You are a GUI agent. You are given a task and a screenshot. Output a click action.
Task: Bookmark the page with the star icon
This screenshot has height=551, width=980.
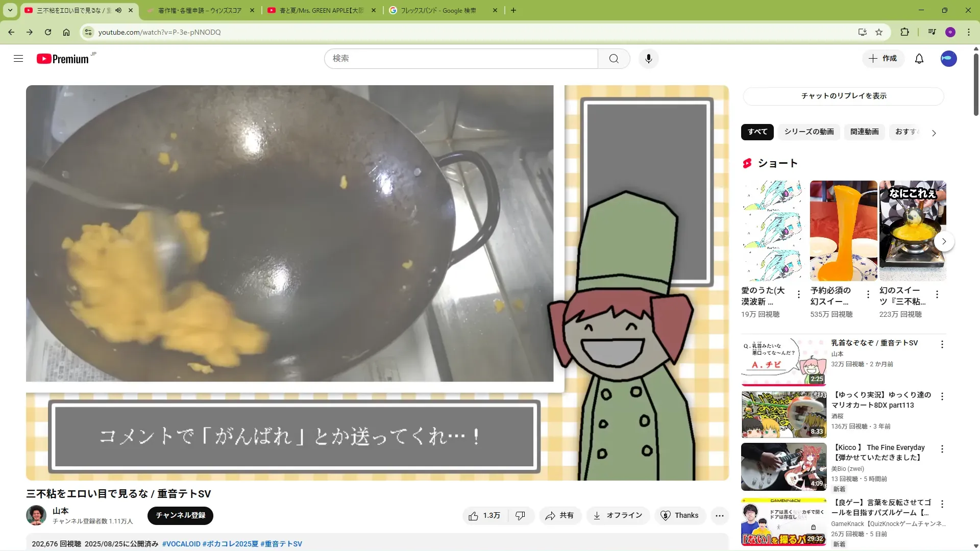(879, 32)
